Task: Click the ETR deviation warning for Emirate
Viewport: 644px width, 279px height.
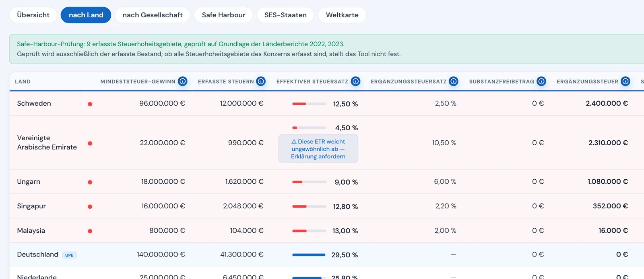Action: tap(318, 149)
